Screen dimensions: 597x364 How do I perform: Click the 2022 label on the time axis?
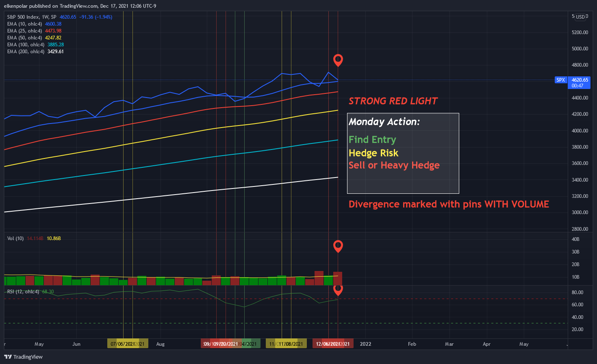[x=365, y=344]
